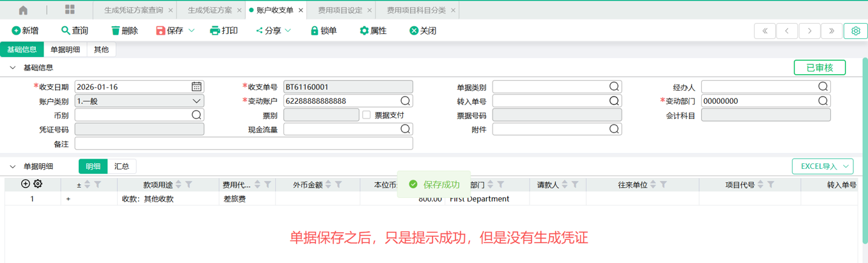Open the app grid menu icon
The width and height of the screenshot is (868, 263).
[x=70, y=10]
